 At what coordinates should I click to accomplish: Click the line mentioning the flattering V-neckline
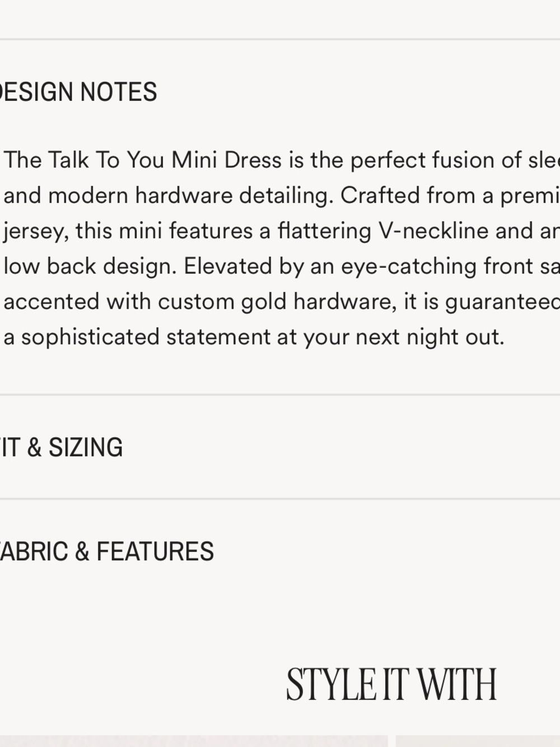(x=282, y=231)
